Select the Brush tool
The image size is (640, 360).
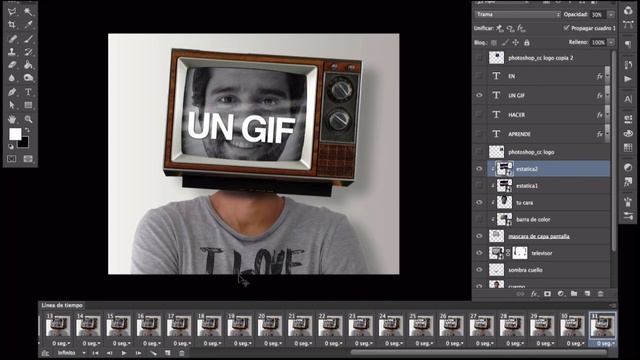(x=28, y=39)
